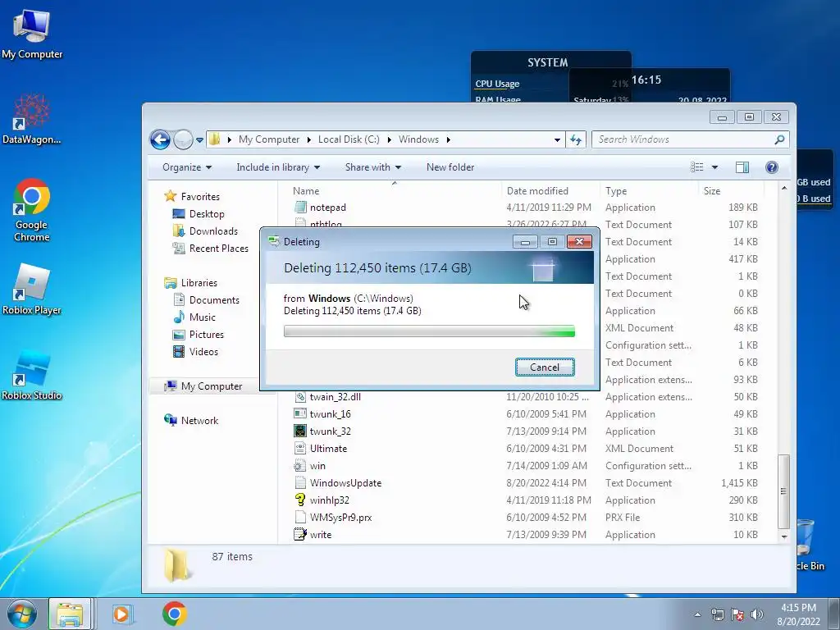Screen dimensions: 840x630
Task: Select Recent Places in navigation pane
Action: [218, 248]
